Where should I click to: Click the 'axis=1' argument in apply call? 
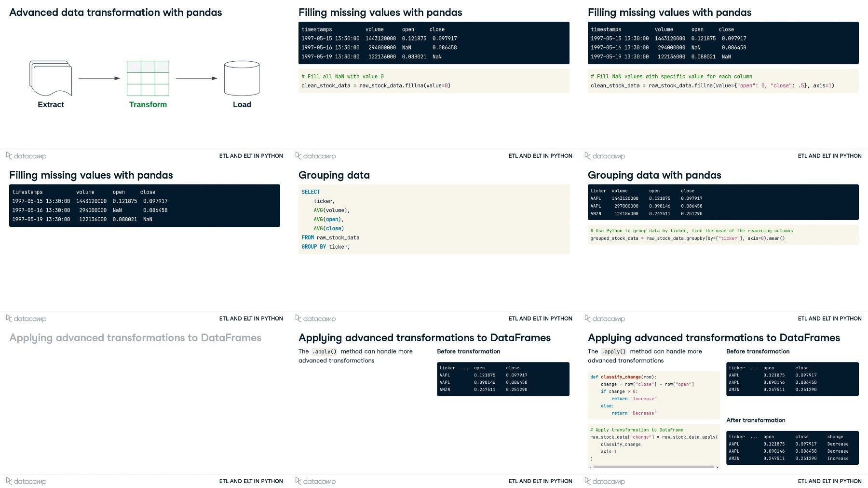[x=609, y=452]
